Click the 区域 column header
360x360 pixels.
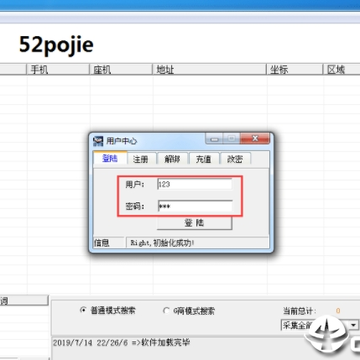click(341, 70)
